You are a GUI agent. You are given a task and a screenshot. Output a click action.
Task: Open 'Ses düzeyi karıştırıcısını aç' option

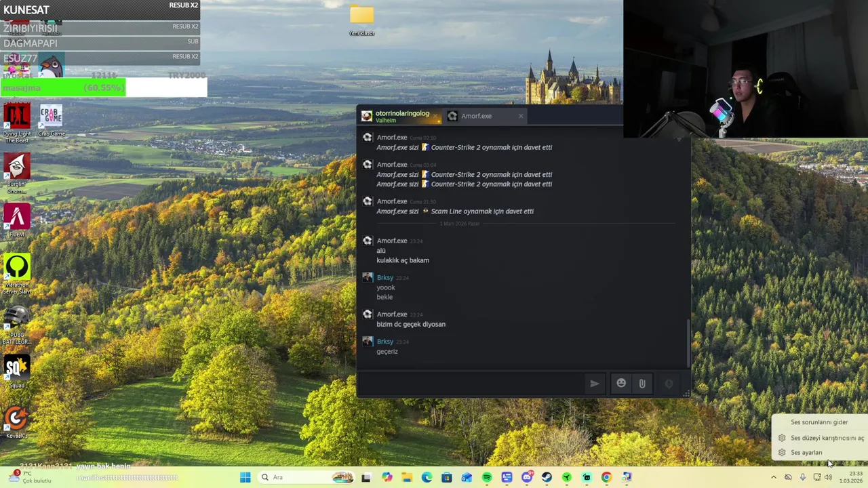(x=819, y=438)
